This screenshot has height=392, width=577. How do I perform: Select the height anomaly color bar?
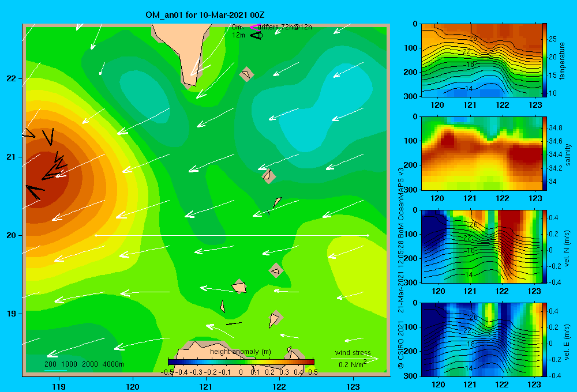pyautogui.click(x=241, y=362)
